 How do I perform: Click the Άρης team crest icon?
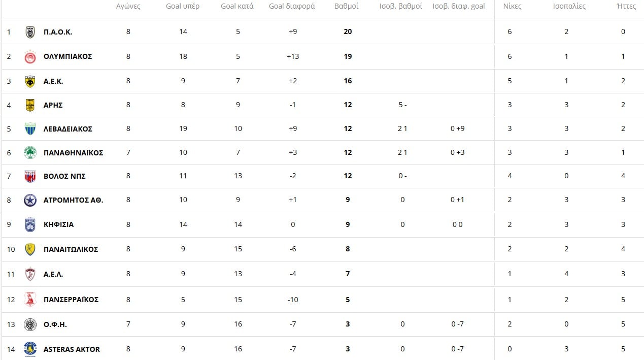point(30,105)
